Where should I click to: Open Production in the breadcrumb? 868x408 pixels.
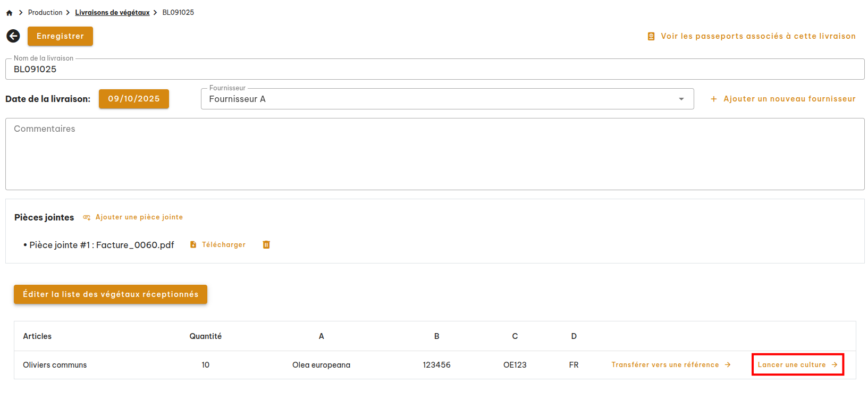click(45, 12)
